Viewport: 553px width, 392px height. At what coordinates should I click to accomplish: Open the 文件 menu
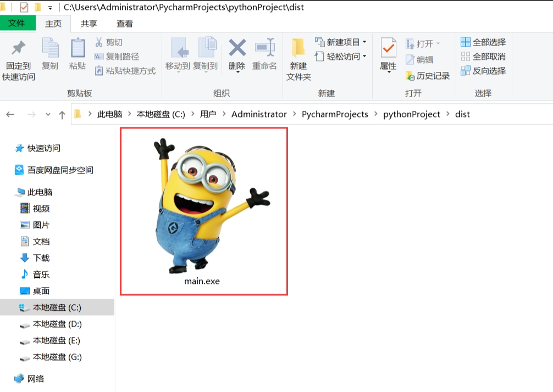[17, 23]
